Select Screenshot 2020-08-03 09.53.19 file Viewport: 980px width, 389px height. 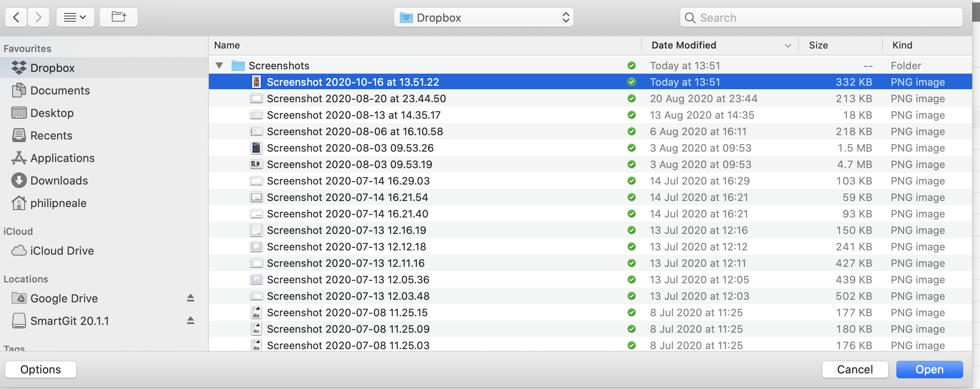tap(349, 165)
